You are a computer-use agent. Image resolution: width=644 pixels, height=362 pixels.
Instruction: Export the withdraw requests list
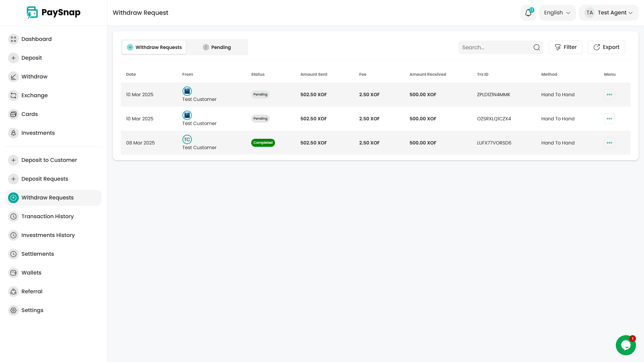point(606,47)
